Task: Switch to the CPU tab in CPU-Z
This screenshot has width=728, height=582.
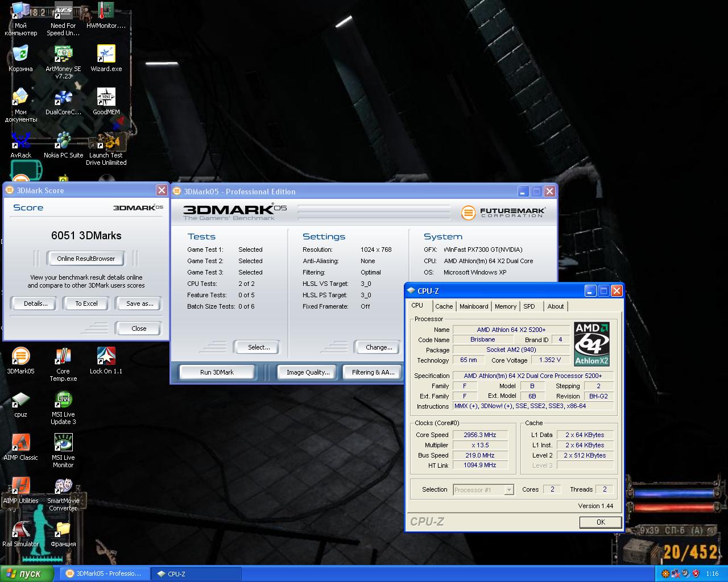Action: (417, 306)
